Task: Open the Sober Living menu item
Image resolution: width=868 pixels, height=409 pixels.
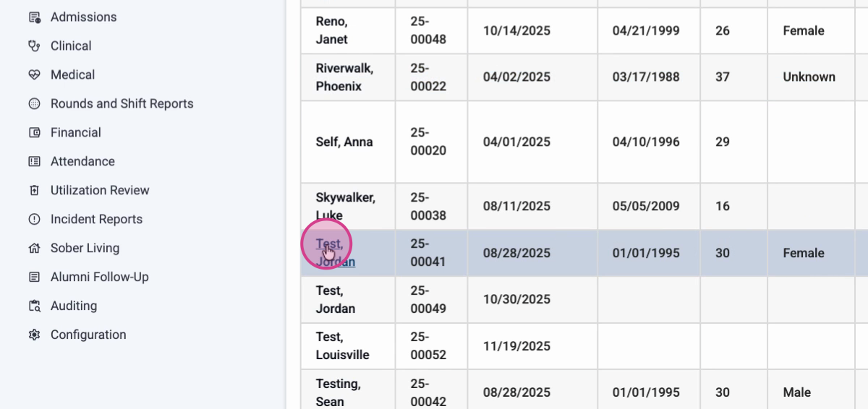Action: pos(85,249)
